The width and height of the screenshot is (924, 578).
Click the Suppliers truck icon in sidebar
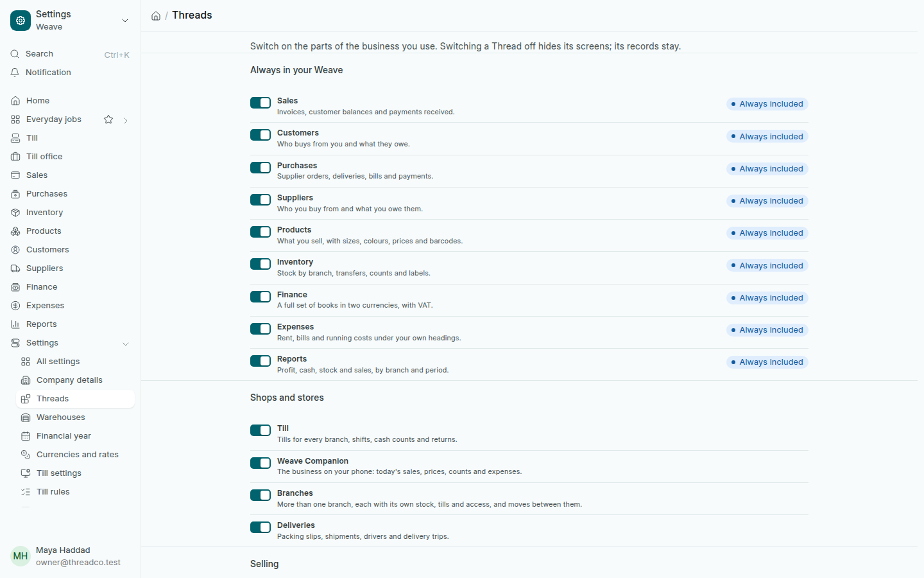(x=15, y=268)
